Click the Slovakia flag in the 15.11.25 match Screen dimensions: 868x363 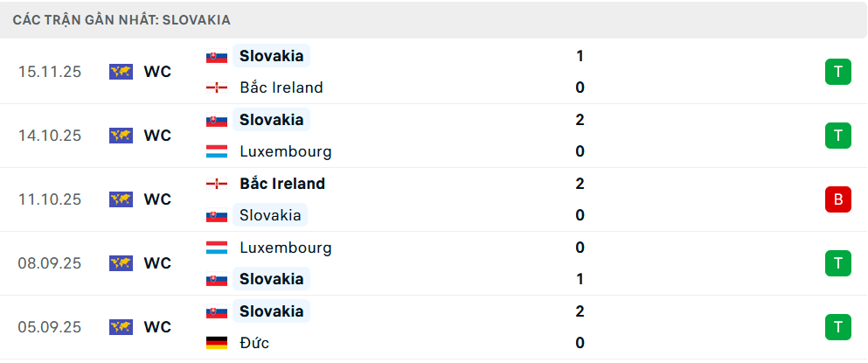(217, 56)
